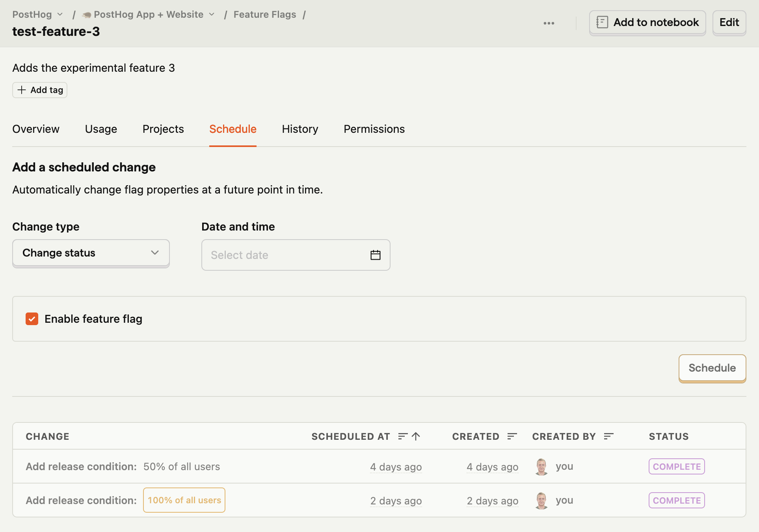Switch to the Overview tab
The height and width of the screenshot is (532, 759).
pyautogui.click(x=36, y=129)
